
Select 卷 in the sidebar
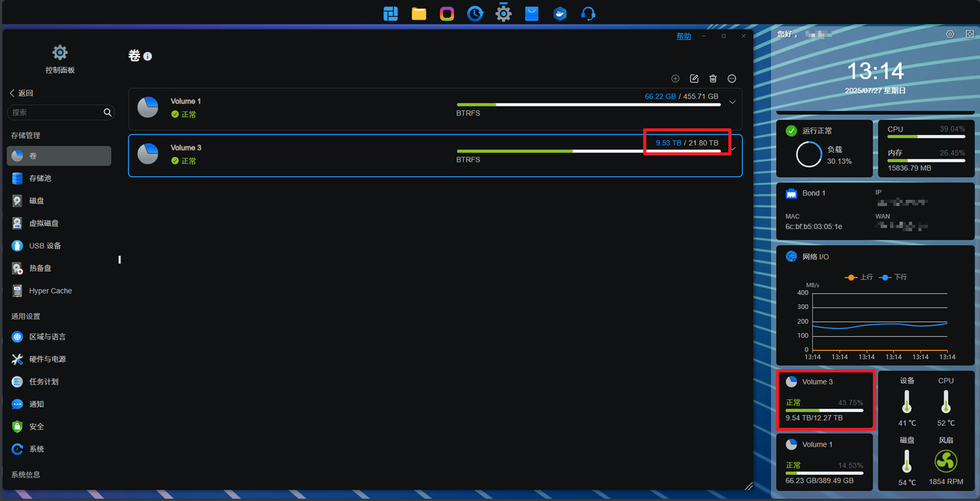pyautogui.click(x=59, y=156)
